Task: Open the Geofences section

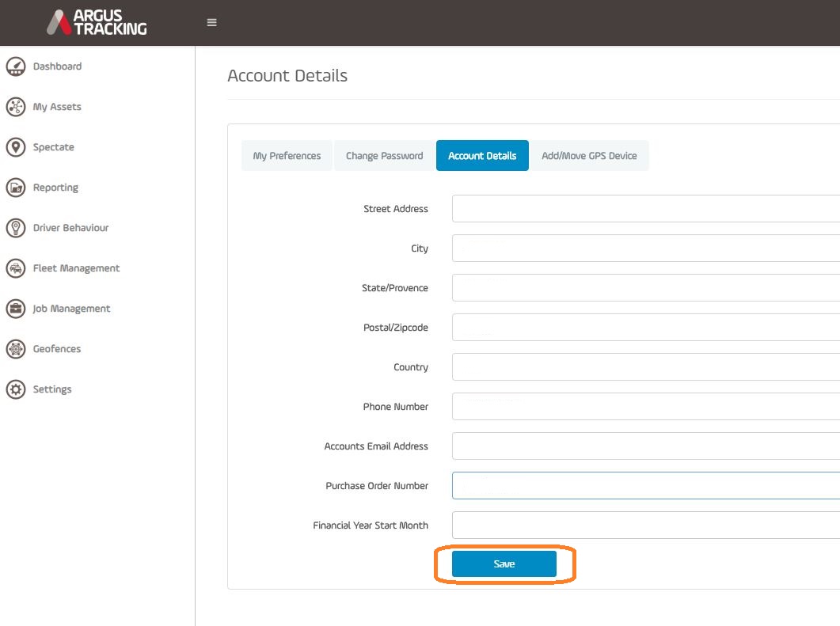Action: [57, 349]
